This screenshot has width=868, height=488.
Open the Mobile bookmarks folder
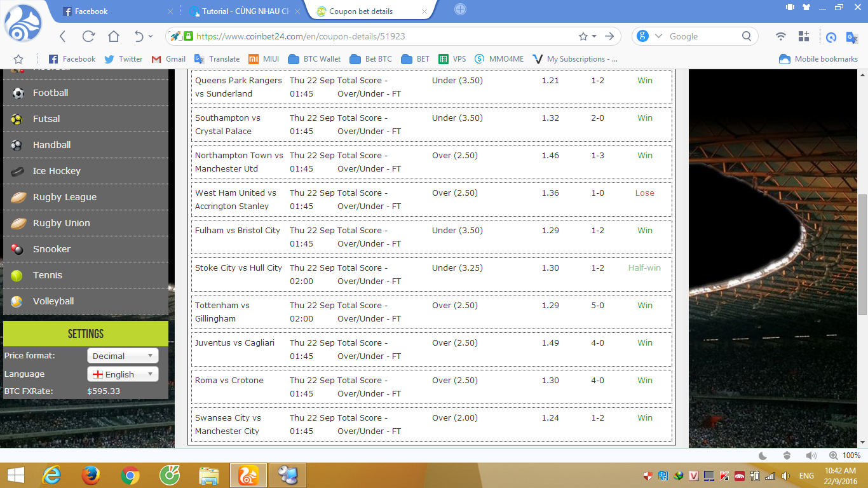818,59
